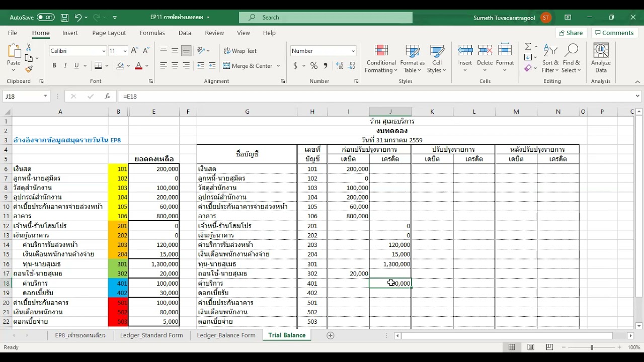Screen dimensions: 644x362
Task: Open Find & Select magnifier
Action: 571,59
